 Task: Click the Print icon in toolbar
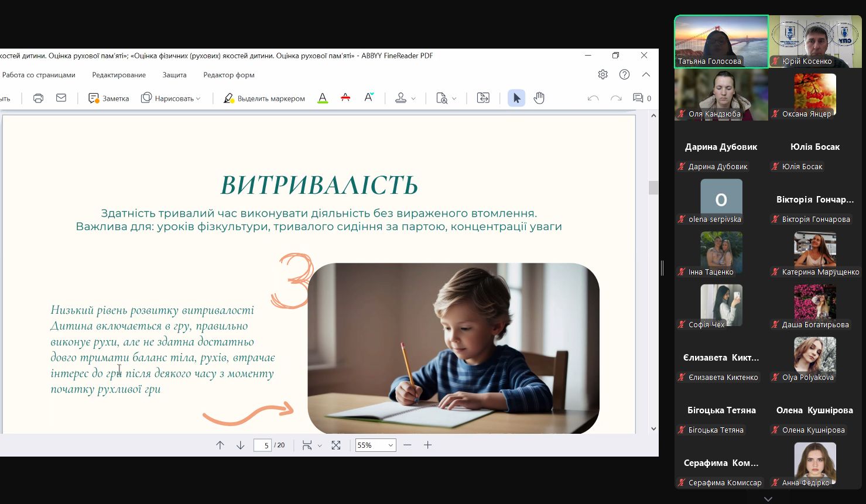tap(38, 98)
